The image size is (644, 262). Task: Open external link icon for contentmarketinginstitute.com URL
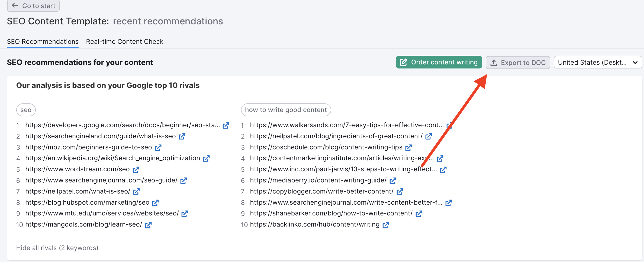[x=440, y=158]
